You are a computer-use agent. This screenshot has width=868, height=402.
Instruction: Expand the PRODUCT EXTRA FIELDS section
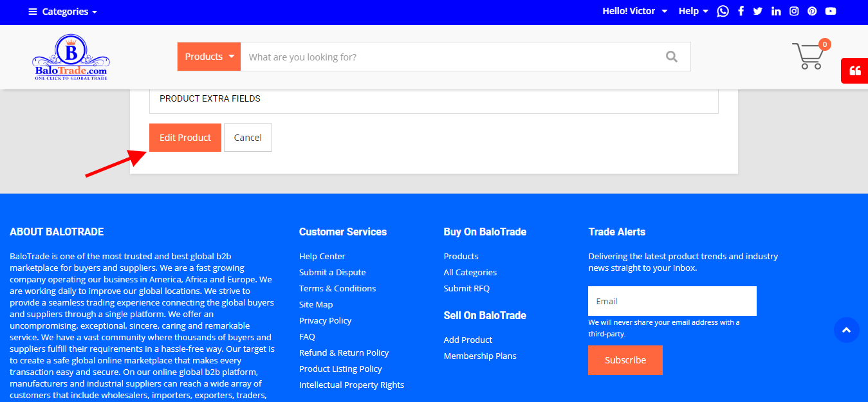pos(434,99)
